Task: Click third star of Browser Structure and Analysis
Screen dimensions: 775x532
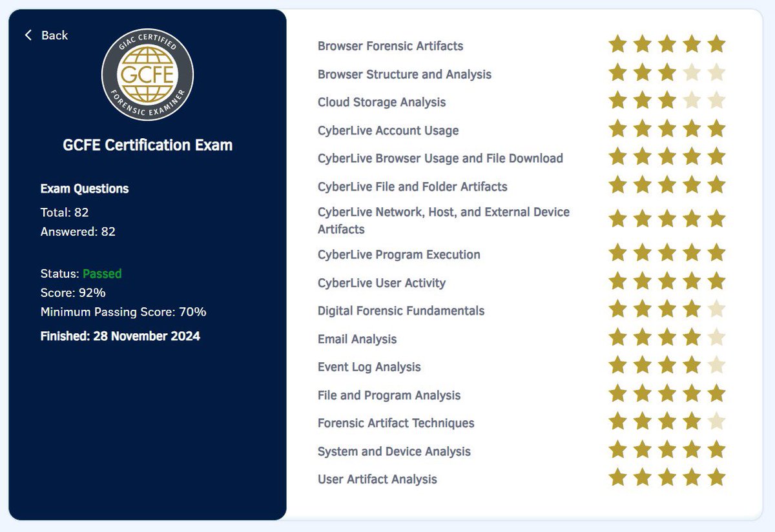Action: (x=667, y=72)
